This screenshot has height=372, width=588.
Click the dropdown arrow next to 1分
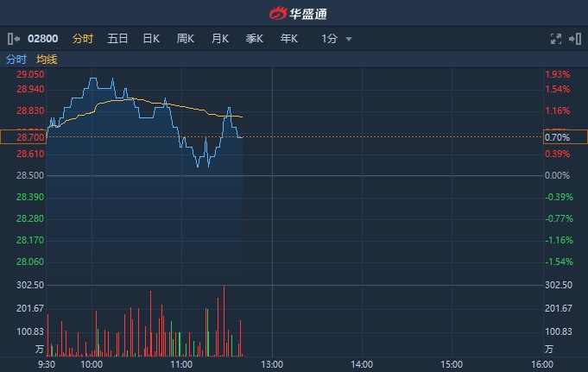(x=349, y=39)
